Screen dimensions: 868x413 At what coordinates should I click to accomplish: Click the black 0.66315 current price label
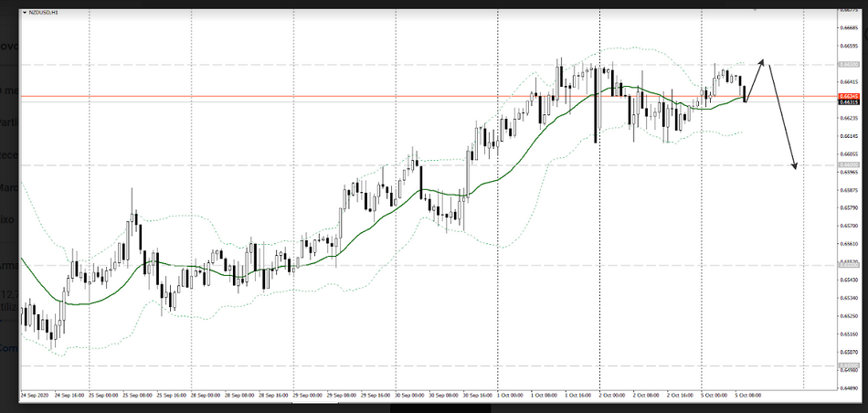(848, 102)
